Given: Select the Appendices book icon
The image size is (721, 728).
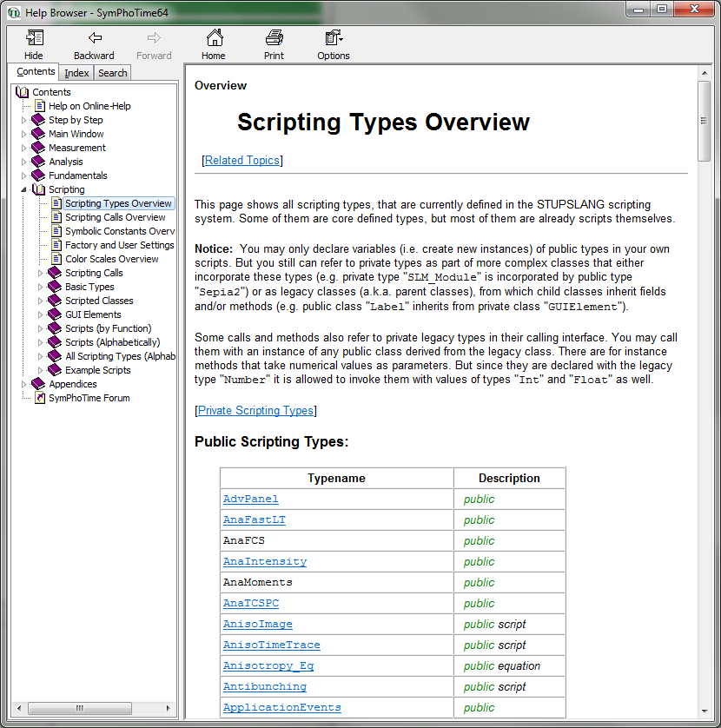Looking at the screenshot, I should click(x=38, y=384).
